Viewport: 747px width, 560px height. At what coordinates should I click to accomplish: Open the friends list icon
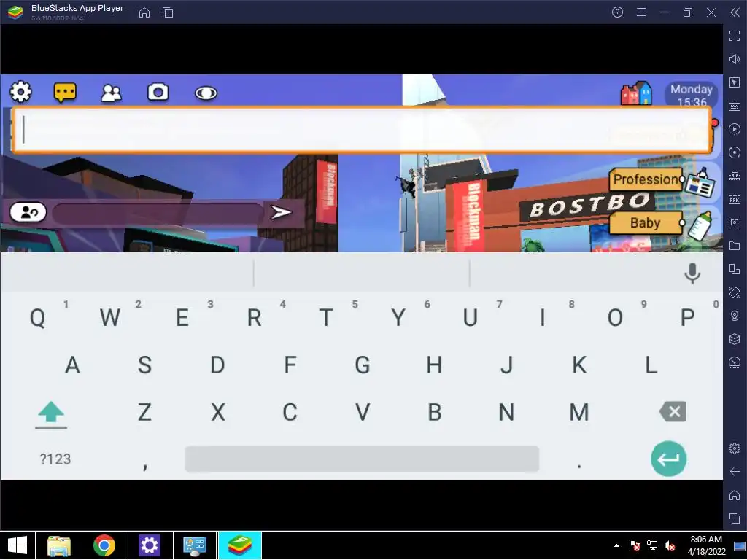(112, 93)
